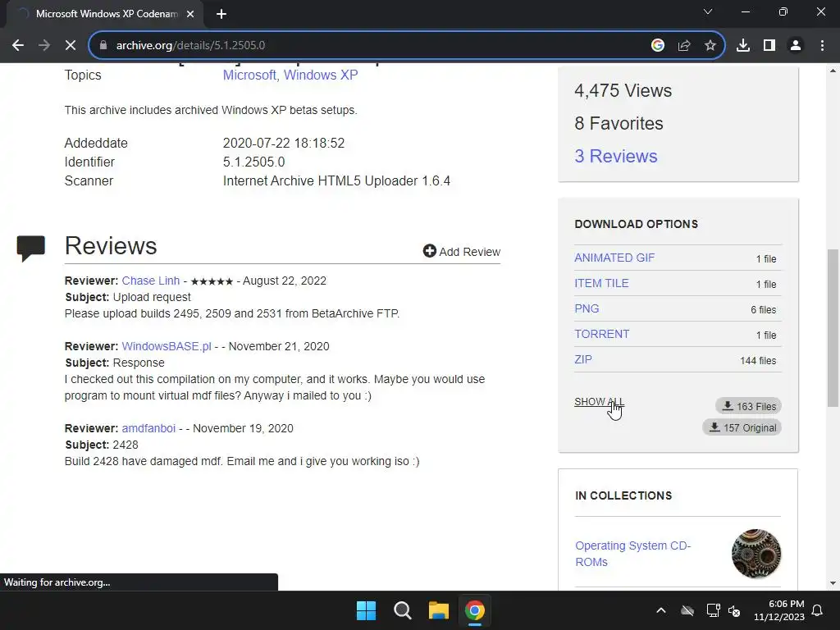Viewport: 840px width, 630px height.
Task: Click the Chrome taskbar icon
Action: click(475, 610)
